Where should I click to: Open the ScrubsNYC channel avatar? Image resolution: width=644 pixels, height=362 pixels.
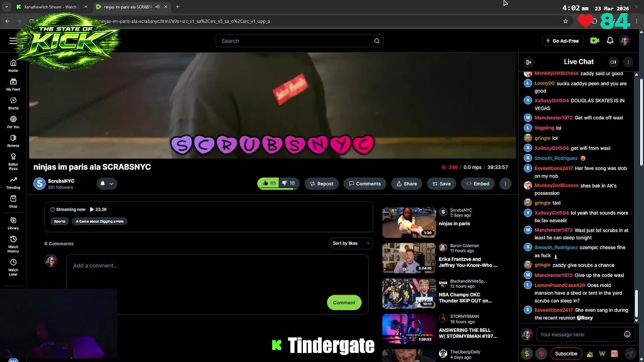click(x=40, y=184)
